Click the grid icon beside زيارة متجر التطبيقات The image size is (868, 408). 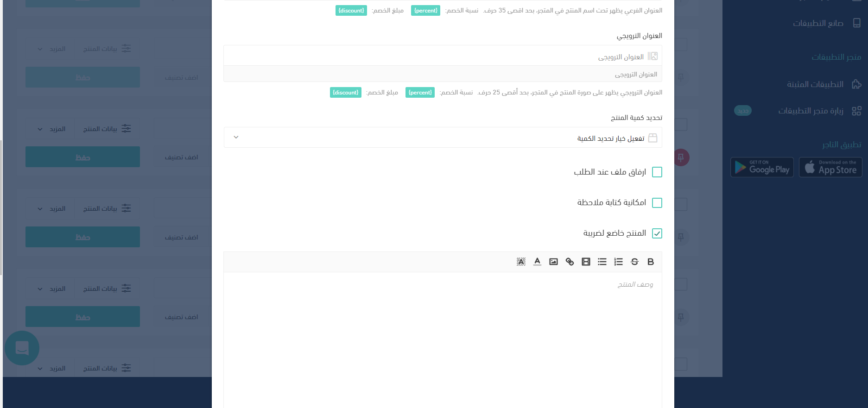point(857,111)
